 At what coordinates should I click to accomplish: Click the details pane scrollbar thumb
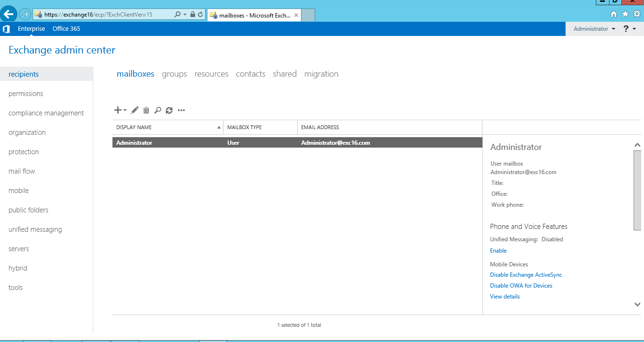click(x=637, y=191)
